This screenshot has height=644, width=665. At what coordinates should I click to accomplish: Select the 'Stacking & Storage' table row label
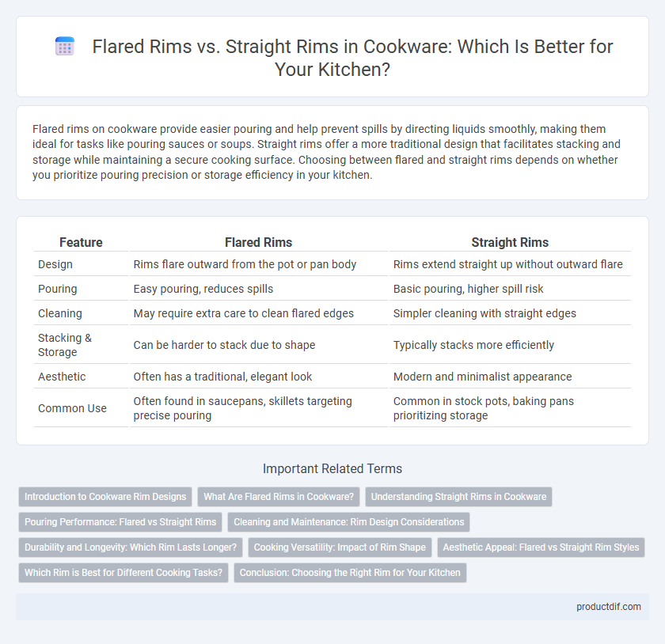tap(64, 345)
